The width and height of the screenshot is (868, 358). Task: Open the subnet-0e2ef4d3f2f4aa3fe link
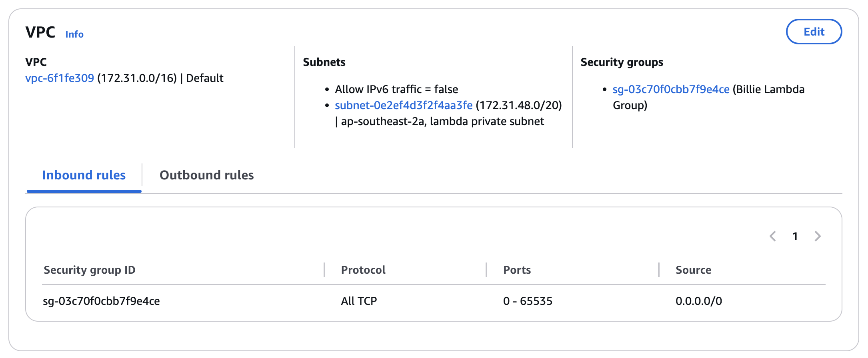click(x=404, y=105)
